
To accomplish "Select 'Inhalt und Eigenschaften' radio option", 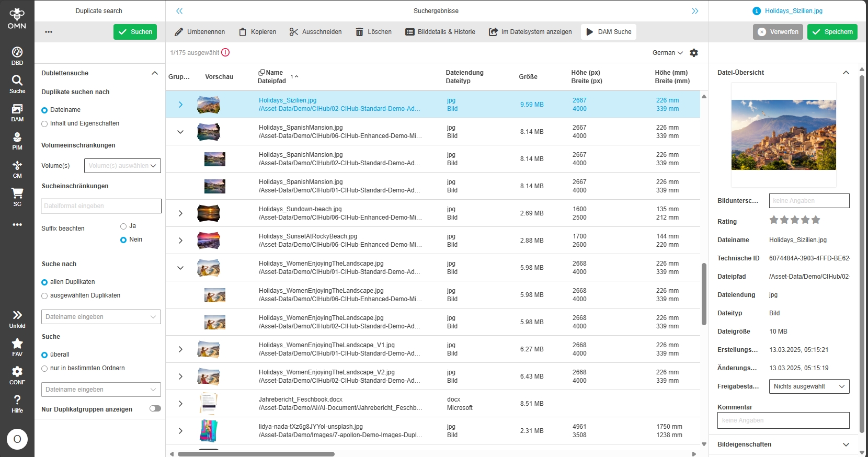I will [44, 124].
